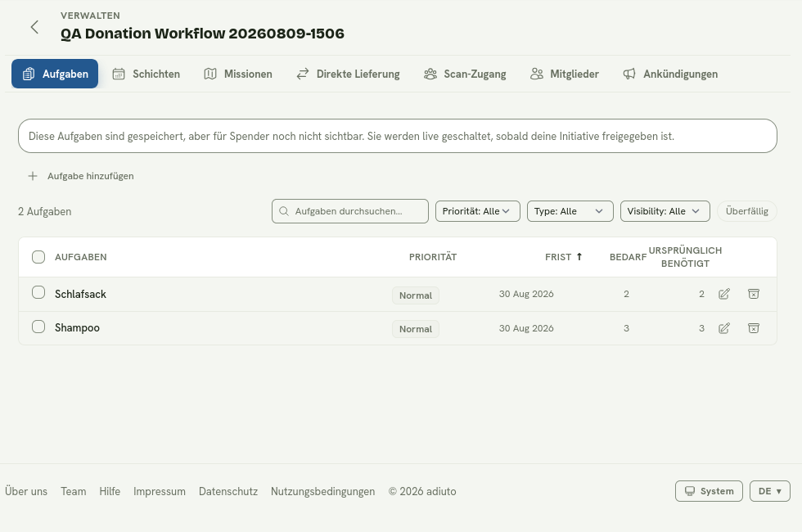
Task: Click the arrows icon next to Direkte Lieferung
Action: tap(303, 74)
